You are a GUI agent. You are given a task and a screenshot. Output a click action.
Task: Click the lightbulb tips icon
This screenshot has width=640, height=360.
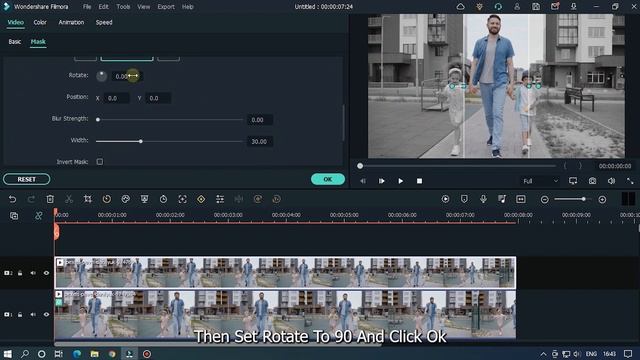click(479, 7)
